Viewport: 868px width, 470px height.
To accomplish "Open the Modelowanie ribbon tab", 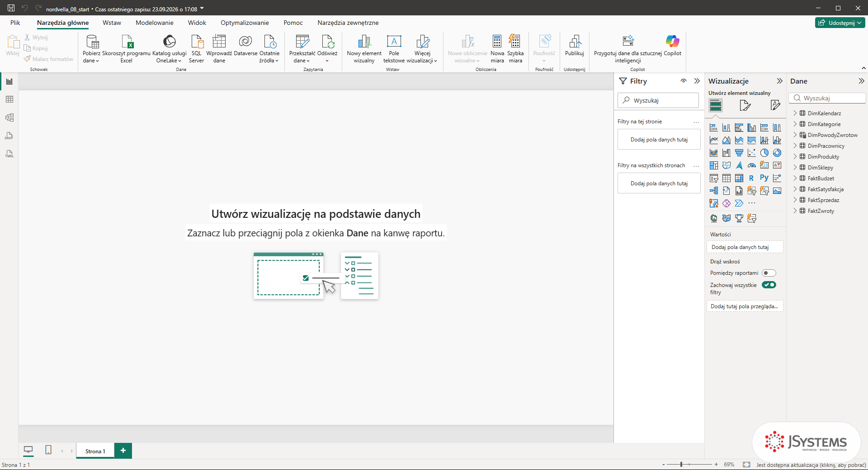I will coord(155,23).
